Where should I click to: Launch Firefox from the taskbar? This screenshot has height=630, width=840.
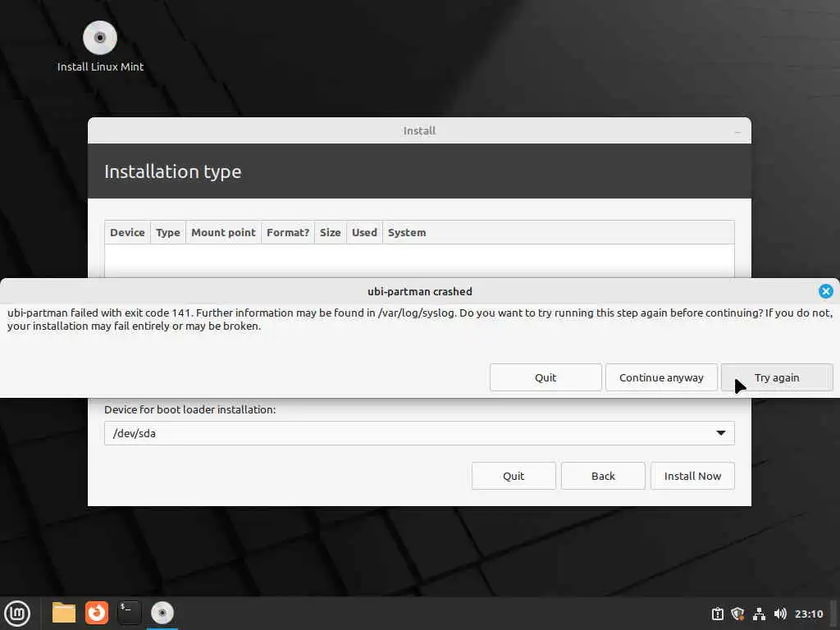(97, 613)
